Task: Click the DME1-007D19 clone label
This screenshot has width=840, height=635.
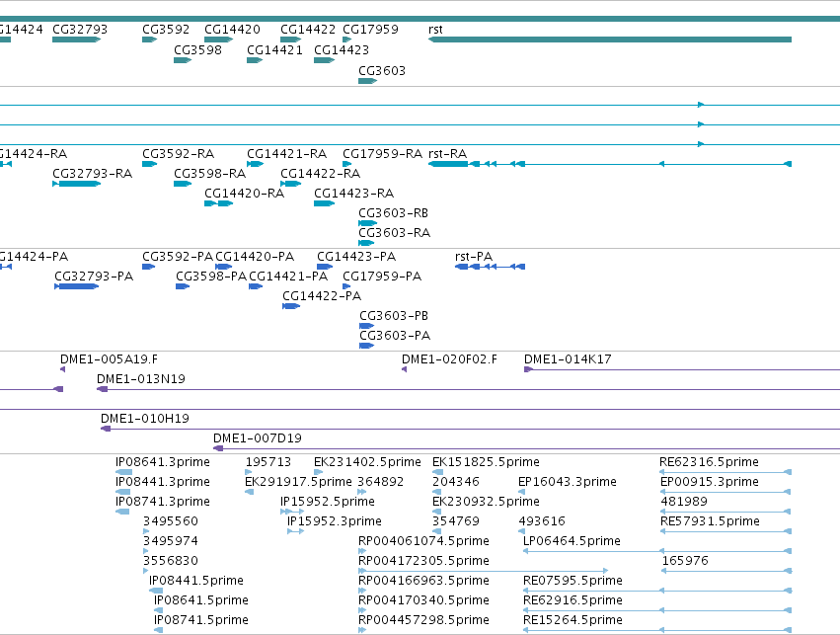Action: pyautogui.click(x=258, y=438)
